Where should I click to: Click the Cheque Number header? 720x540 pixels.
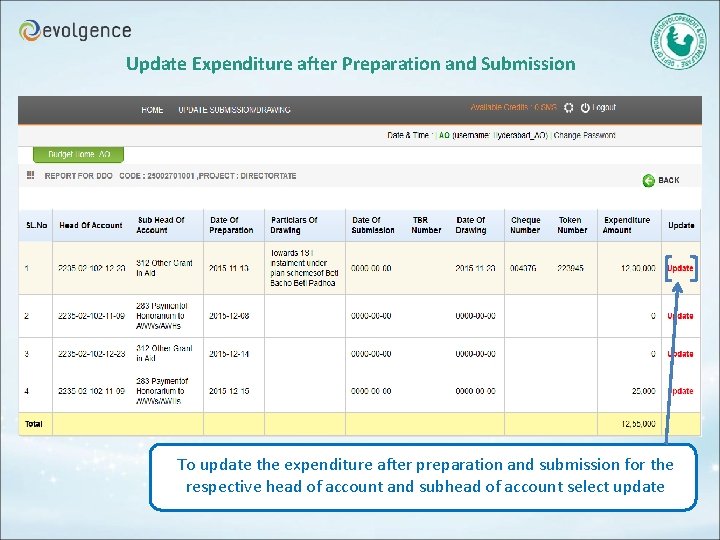(x=525, y=225)
